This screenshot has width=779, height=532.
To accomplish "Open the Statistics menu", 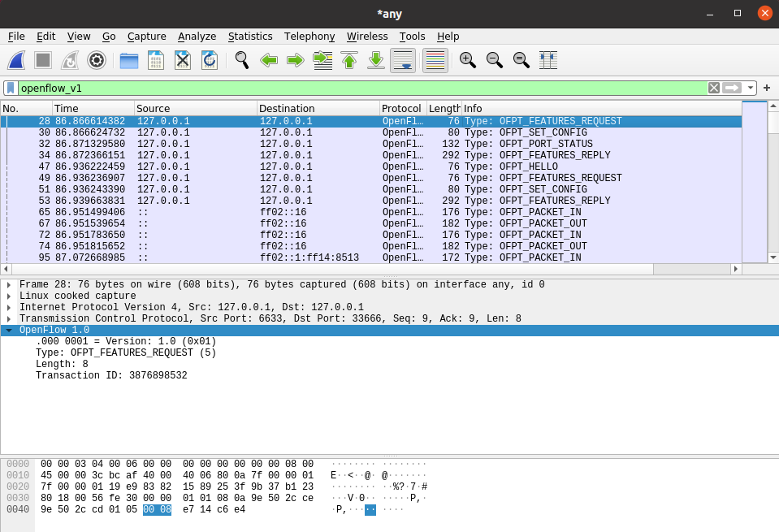I will tap(250, 37).
